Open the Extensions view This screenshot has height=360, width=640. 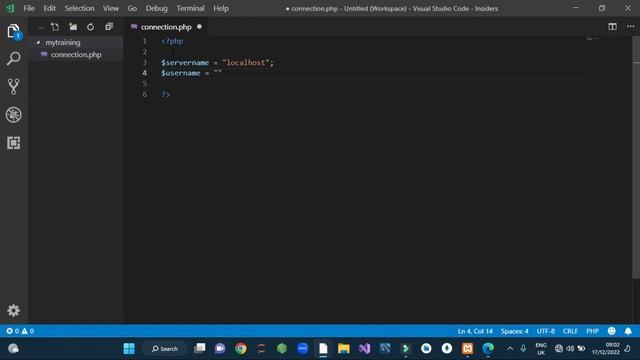pyautogui.click(x=13, y=143)
